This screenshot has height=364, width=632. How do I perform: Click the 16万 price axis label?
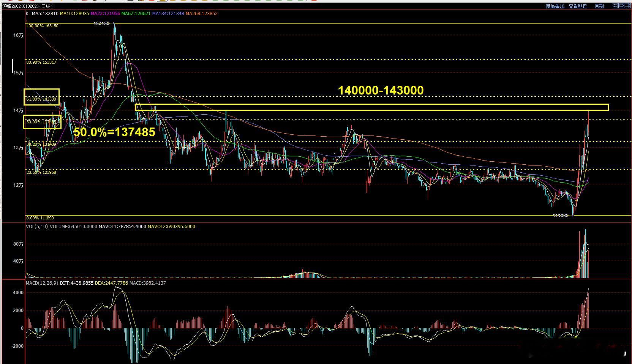click(x=18, y=35)
